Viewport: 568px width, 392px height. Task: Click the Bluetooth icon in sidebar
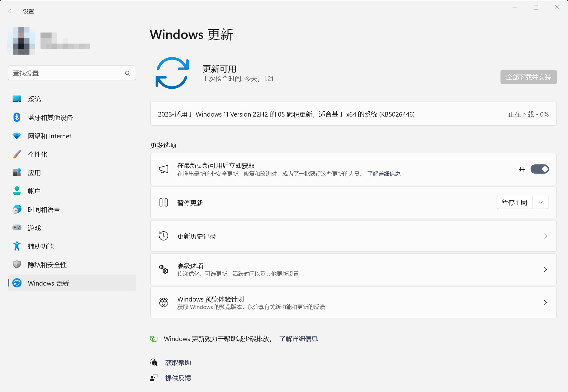[x=17, y=117]
